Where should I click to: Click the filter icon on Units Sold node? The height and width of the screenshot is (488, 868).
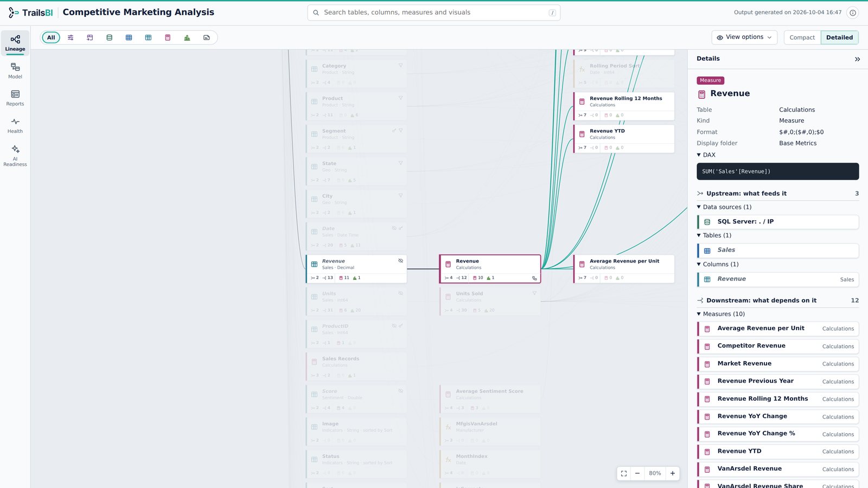pyautogui.click(x=534, y=293)
